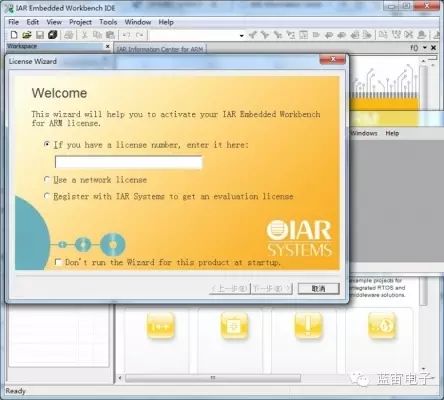Open the Project menu
The height and width of the screenshot is (400, 444).
(x=80, y=22)
